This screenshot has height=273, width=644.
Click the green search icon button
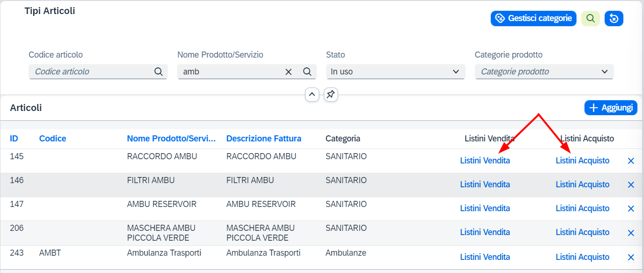click(591, 18)
